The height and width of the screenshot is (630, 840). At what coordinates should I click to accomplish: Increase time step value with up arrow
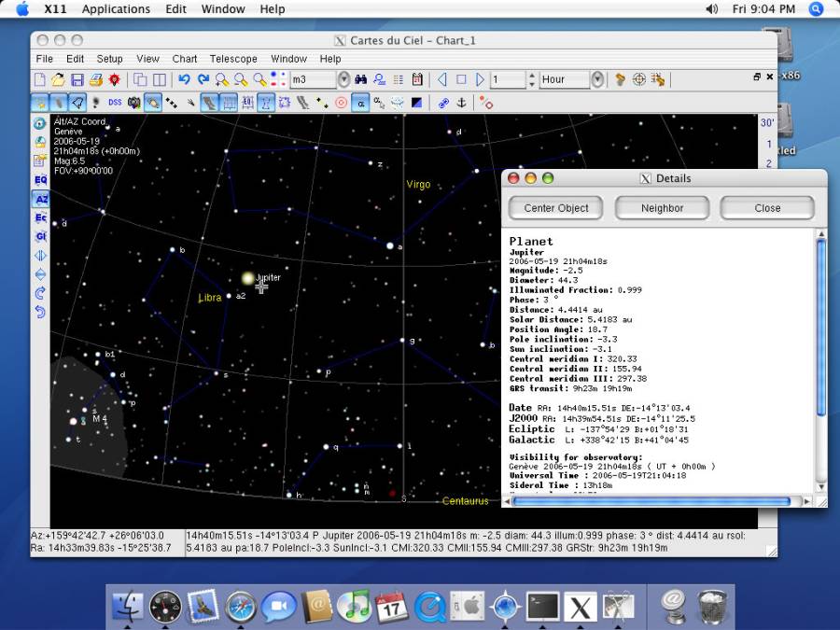pyautogui.click(x=531, y=76)
